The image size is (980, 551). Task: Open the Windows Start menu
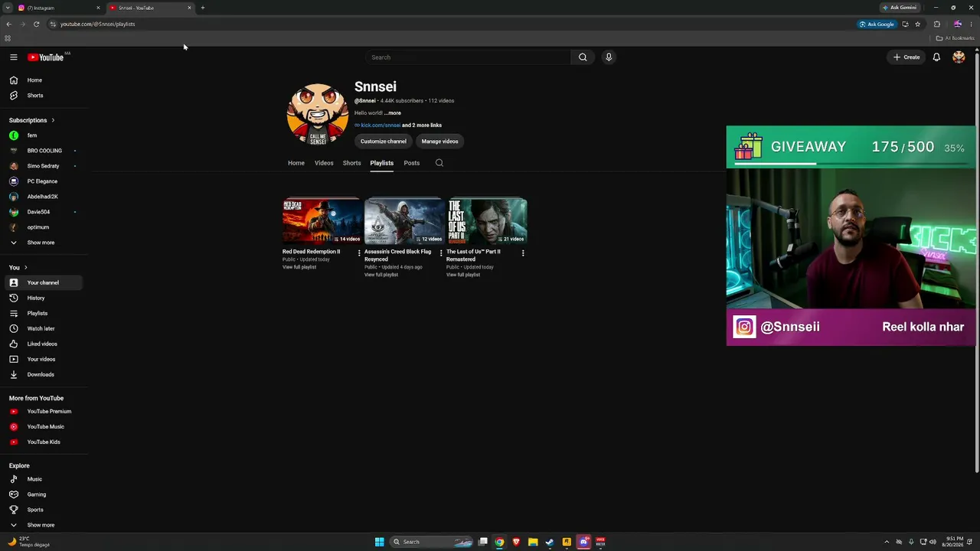click(x=379, y=542)
